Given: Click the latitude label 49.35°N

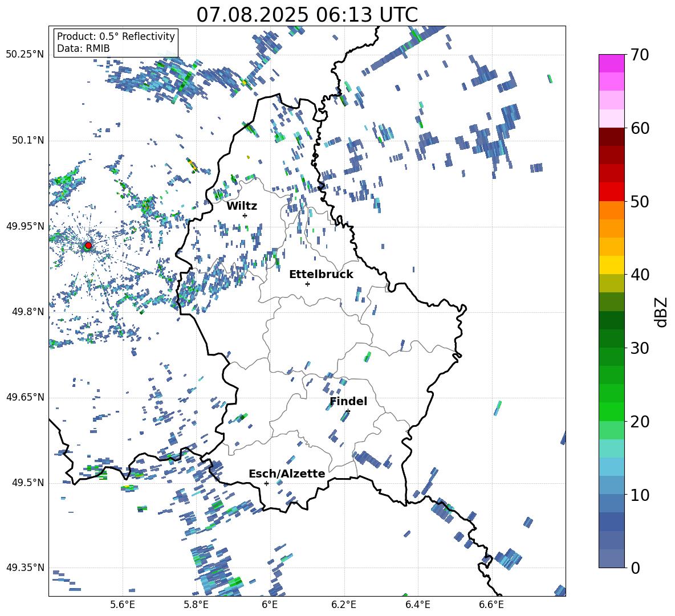Looking at the screenshot, I should [25, 568].
